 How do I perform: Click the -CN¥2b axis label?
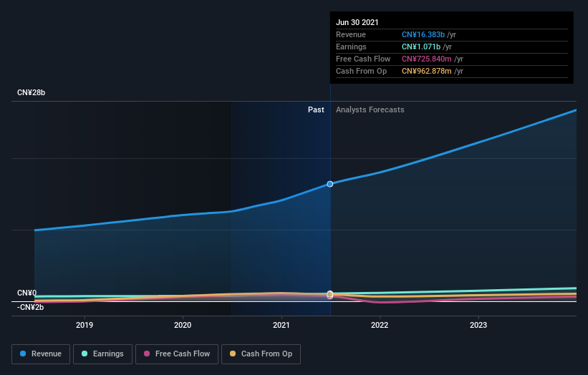[x=30, y=307]
